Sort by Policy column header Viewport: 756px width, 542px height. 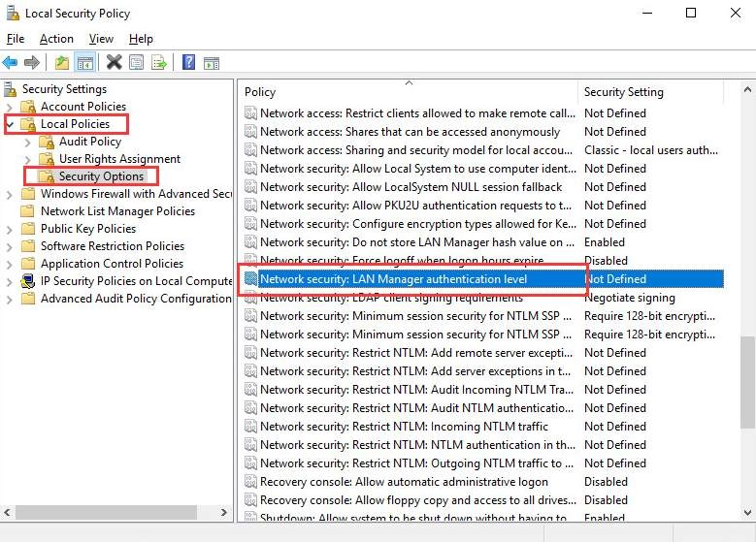[408, 92]
